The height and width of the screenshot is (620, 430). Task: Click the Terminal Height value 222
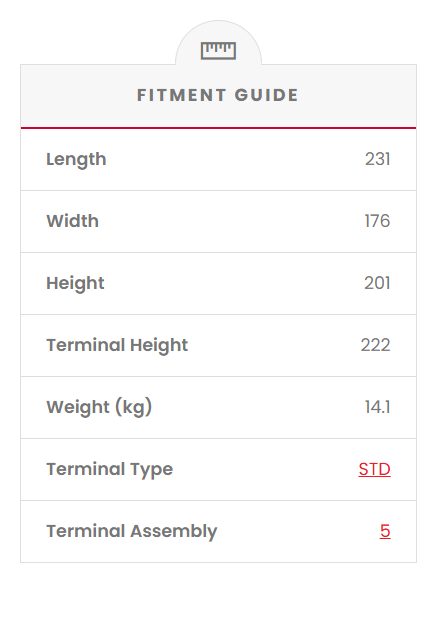pyautogui.click(x=375, y=345)
